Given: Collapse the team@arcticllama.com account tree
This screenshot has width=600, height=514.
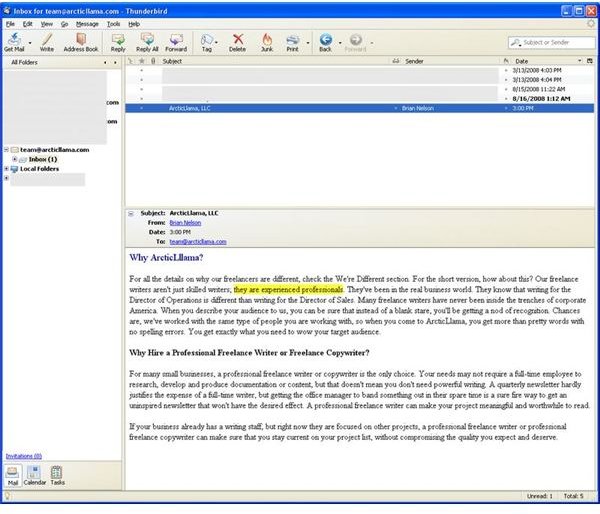Looking at the screenshot, I should pos(7,150).
